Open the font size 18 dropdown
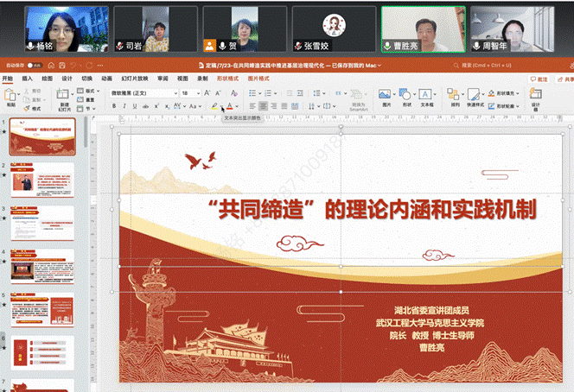Viewport: 574px width, 392px height. pyautogui.click(x=198, y=93)
